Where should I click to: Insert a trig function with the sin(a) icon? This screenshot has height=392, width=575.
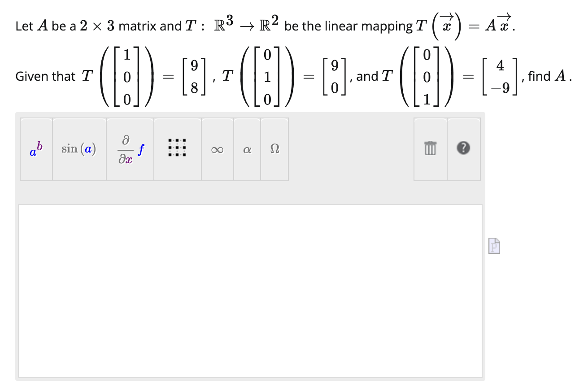tap(79, 149)
